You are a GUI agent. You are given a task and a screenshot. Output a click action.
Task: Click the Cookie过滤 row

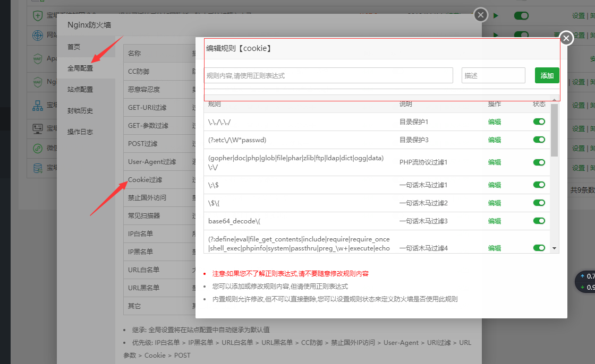(x=159, y=180)
